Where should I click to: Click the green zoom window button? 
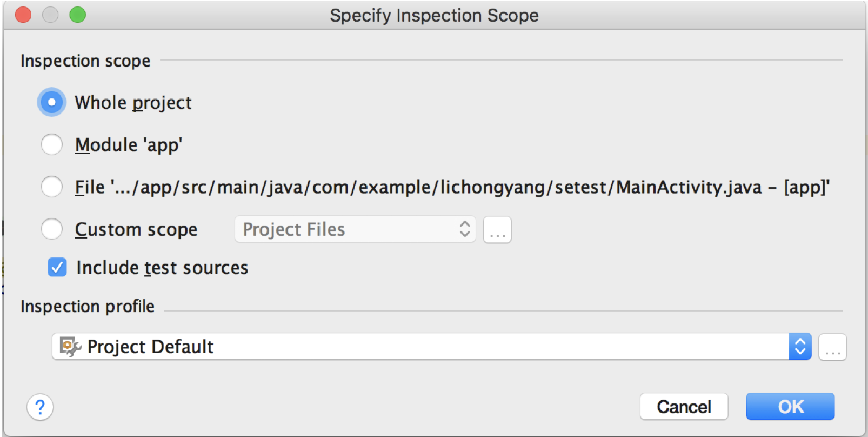coord(78,15)
